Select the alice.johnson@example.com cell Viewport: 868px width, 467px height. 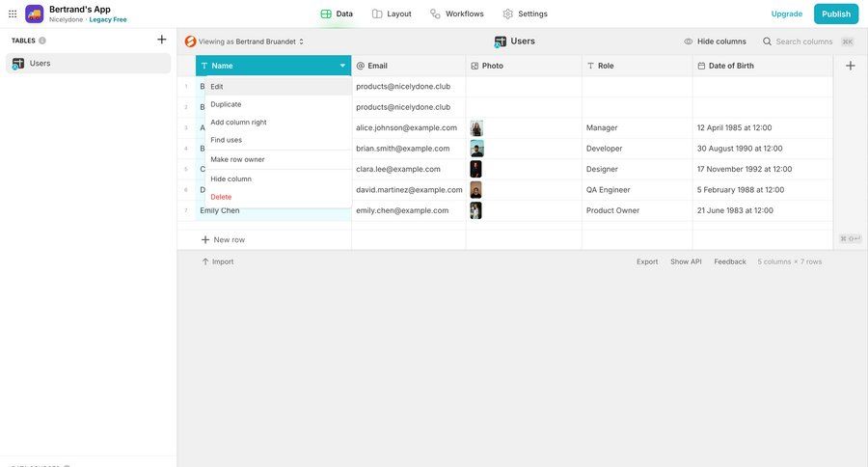[x=409, y=128]
